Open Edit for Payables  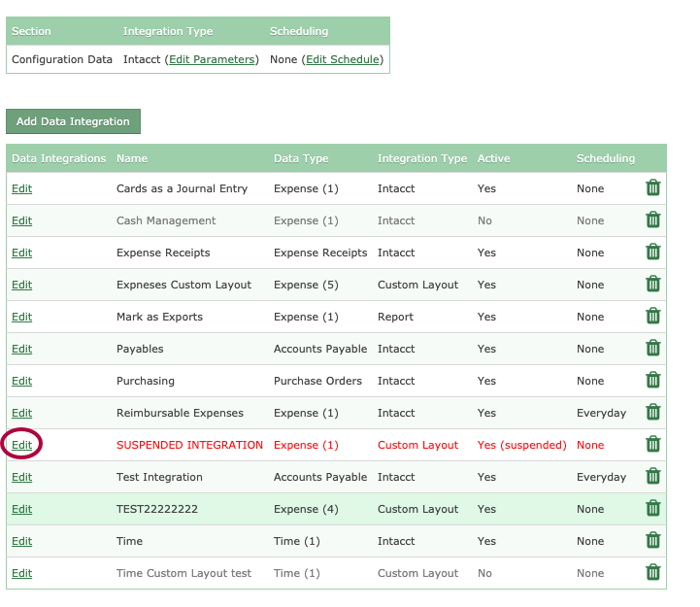pos(22,349)
